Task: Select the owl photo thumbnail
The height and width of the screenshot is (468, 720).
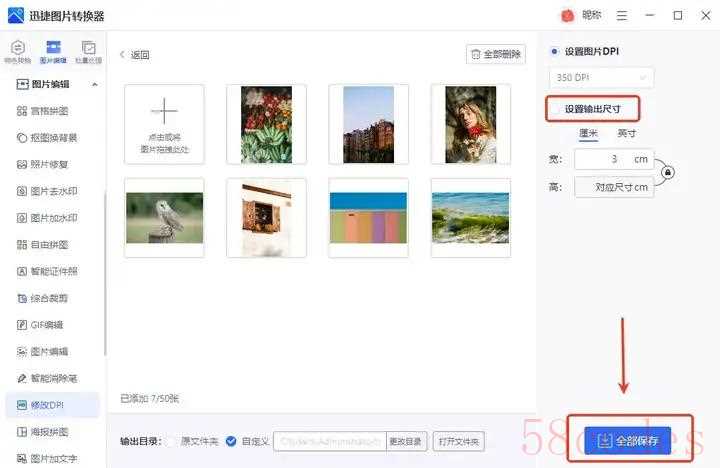Action: 164,218
